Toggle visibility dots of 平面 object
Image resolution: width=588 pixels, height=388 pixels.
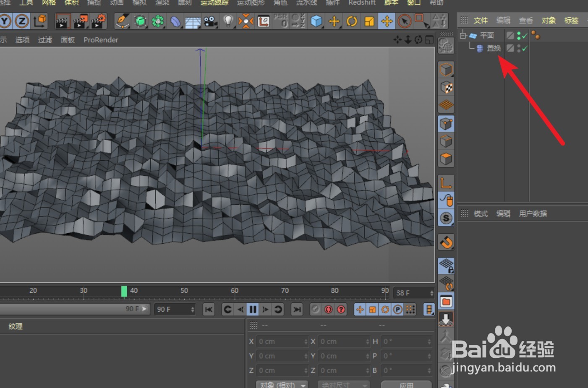[519, 36]
